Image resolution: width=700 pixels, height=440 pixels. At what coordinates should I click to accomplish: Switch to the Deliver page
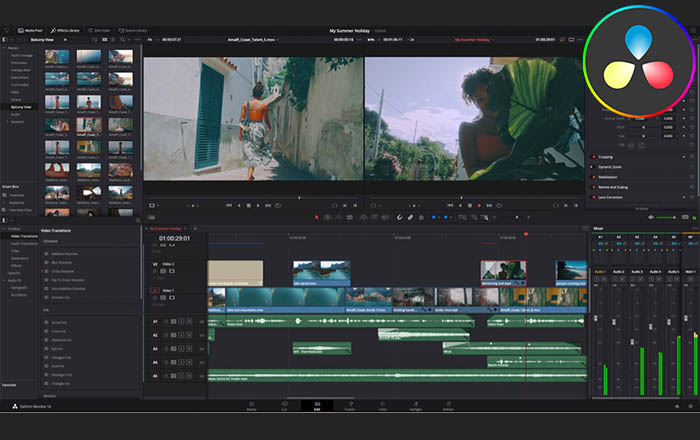(448, 406)
